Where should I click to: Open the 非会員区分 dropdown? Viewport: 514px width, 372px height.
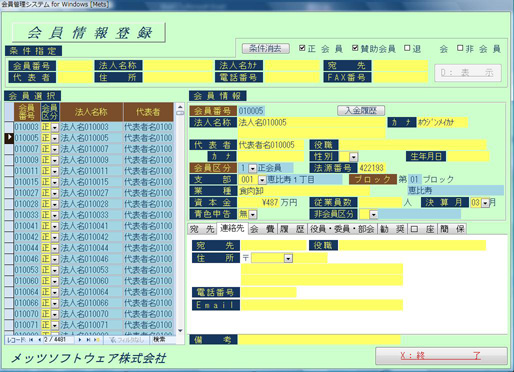point(373,214)
